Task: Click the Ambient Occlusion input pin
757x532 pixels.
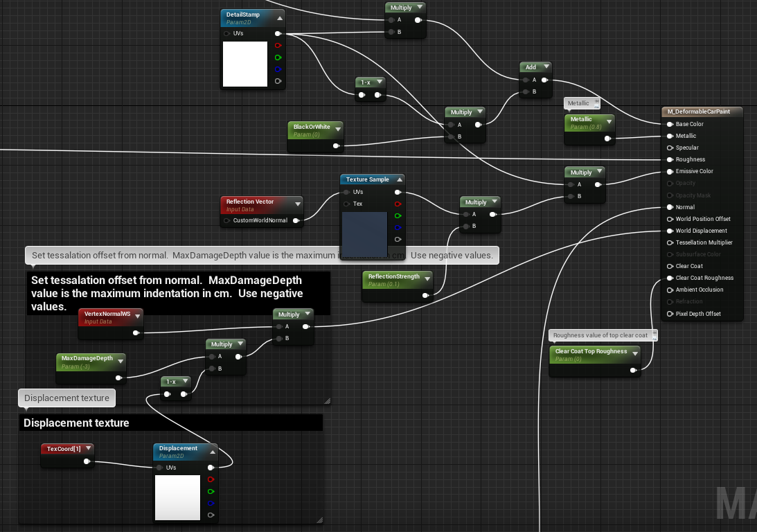Action: point(670,290)
